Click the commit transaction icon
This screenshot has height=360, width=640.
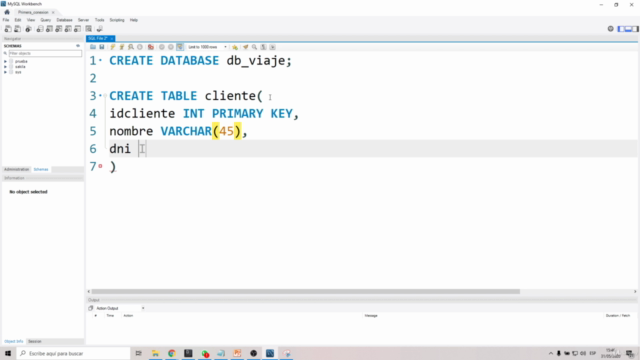click(162, 47)
